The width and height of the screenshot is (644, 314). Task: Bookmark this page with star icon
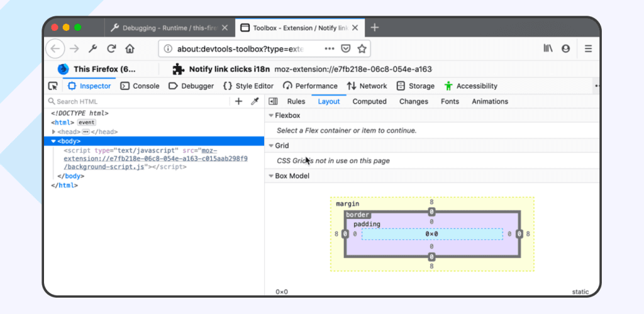pyautogui.click(x=362, y=49)
